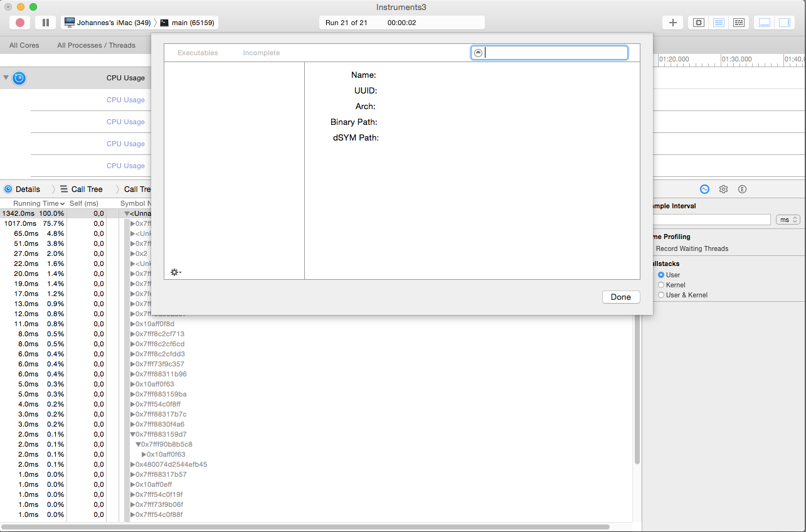Click the 01:20.000 timeline ruler mark

click(x=674, y=59)
